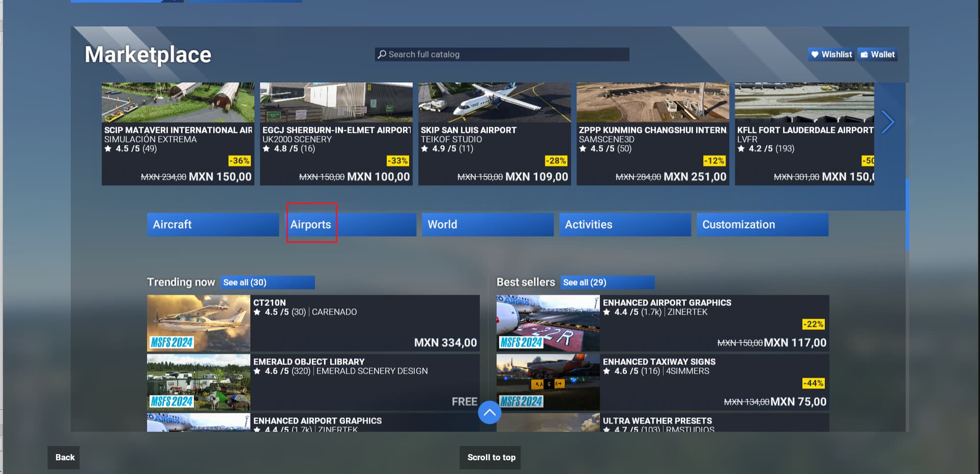Open the Airports category
The image size is (980, 474).
pos(350,224)
